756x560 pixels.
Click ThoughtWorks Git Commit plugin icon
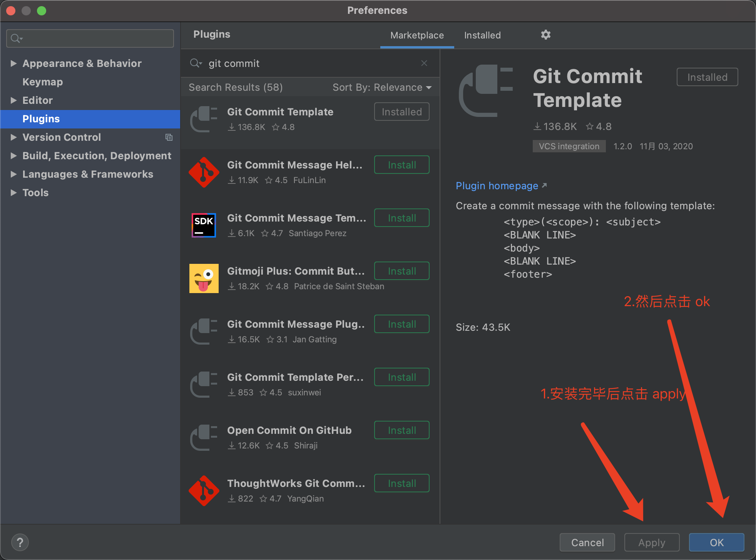pos(204,491)
